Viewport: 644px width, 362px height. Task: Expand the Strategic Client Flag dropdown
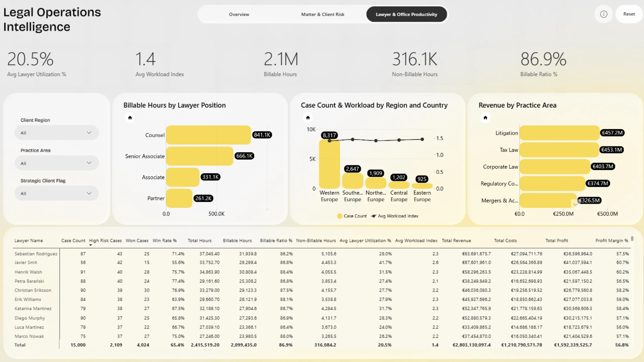tap(56, 193)
